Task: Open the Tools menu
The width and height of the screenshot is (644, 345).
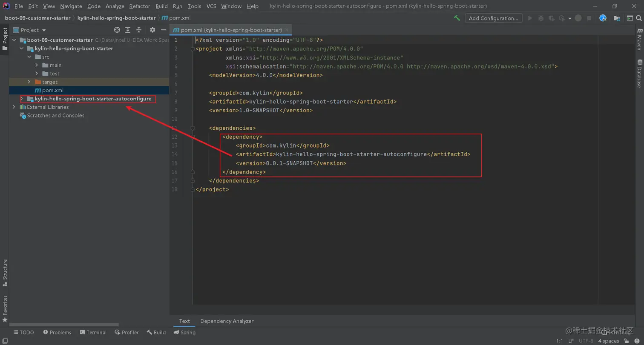Action: tap(194, 6)
